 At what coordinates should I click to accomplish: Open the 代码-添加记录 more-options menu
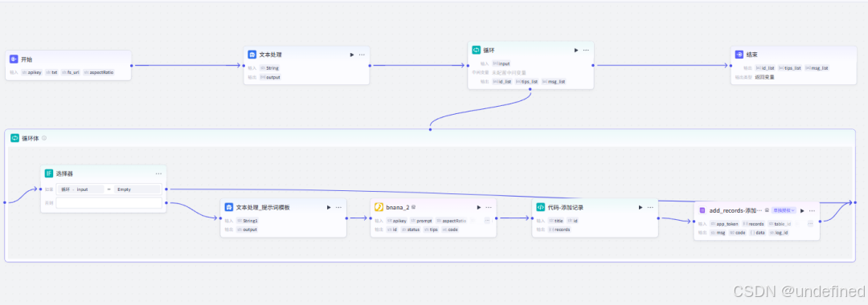pos(650,207)
